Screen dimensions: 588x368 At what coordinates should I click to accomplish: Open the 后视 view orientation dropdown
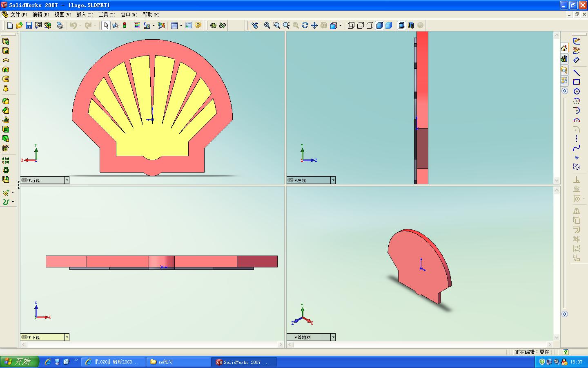click(x=67, y=180)
